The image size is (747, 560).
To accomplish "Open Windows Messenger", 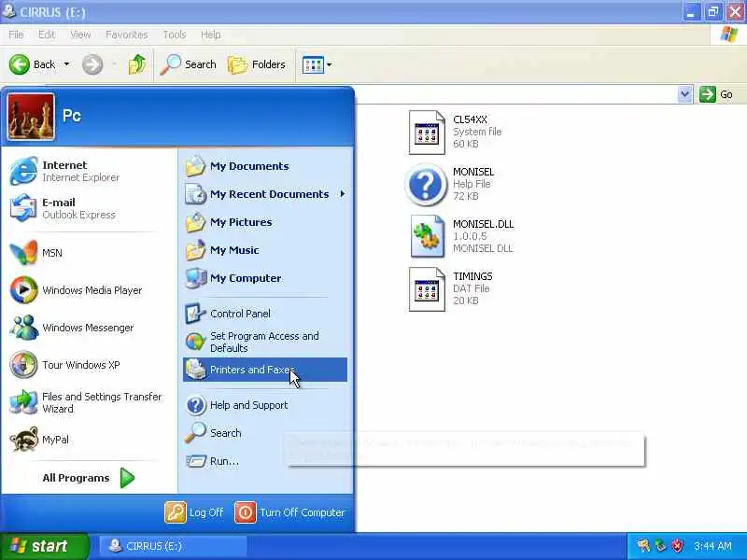I will click(89, 328).
